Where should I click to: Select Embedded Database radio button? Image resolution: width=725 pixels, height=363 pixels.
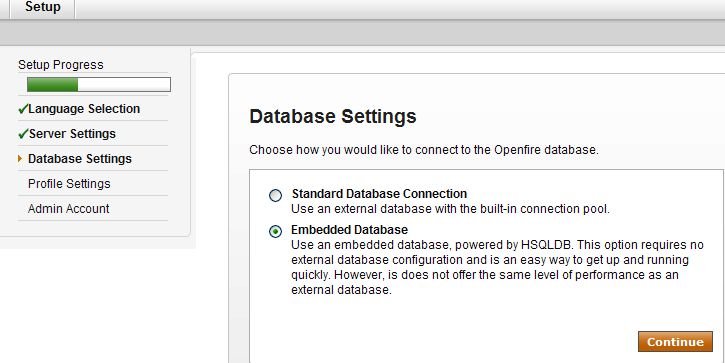[275, 232]
